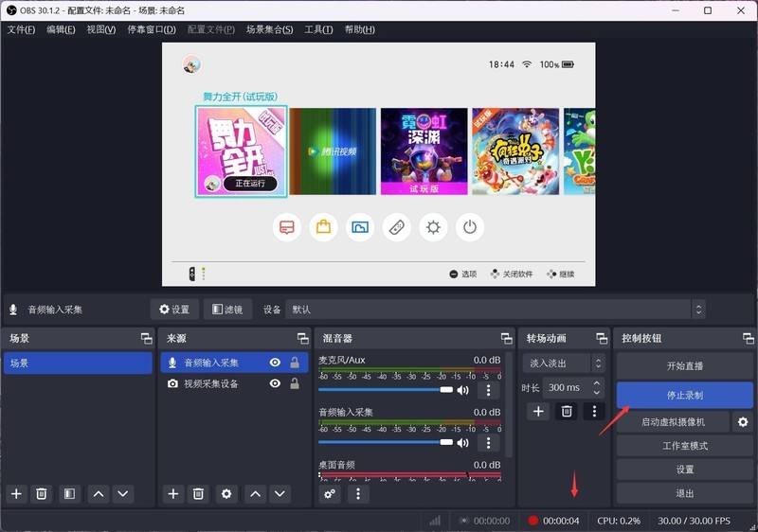Open the 淡入淡出 transition dropdown
The height and width of the screenshot is (532, 758).
tap(564, 363)
